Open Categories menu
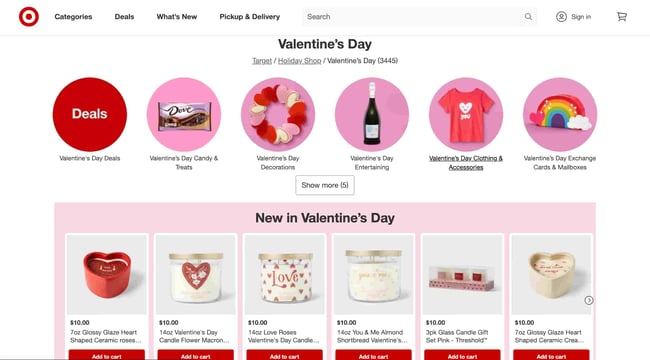This screenshot has height=360, width=650. [73, 17]
